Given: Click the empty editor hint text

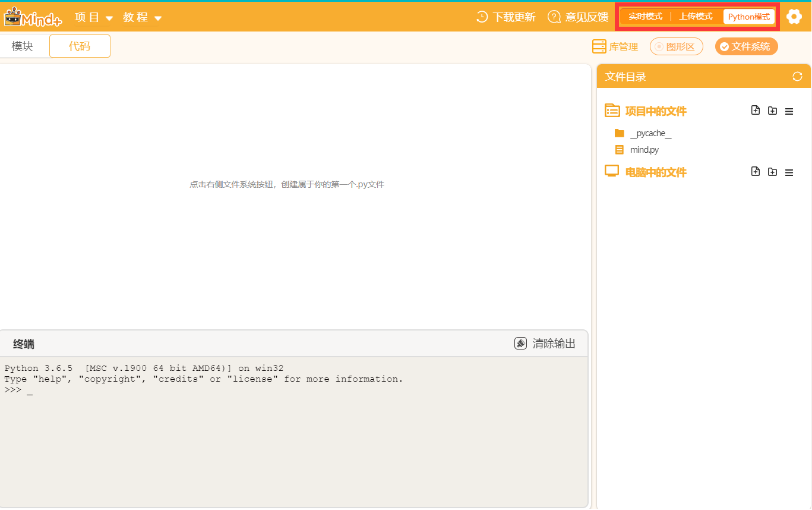Looking at the screenshot, I should click(x=287, y=184).
